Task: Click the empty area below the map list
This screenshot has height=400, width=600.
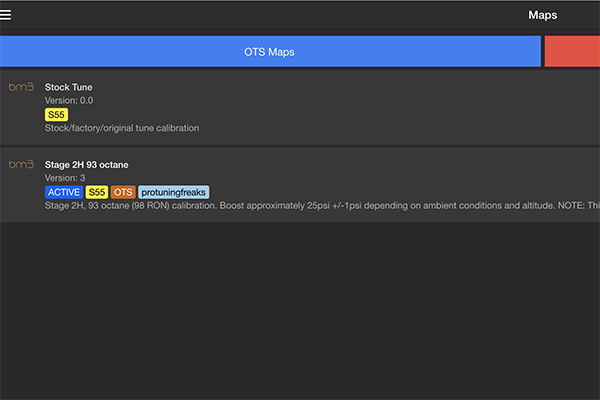Action: click(300, 310)
